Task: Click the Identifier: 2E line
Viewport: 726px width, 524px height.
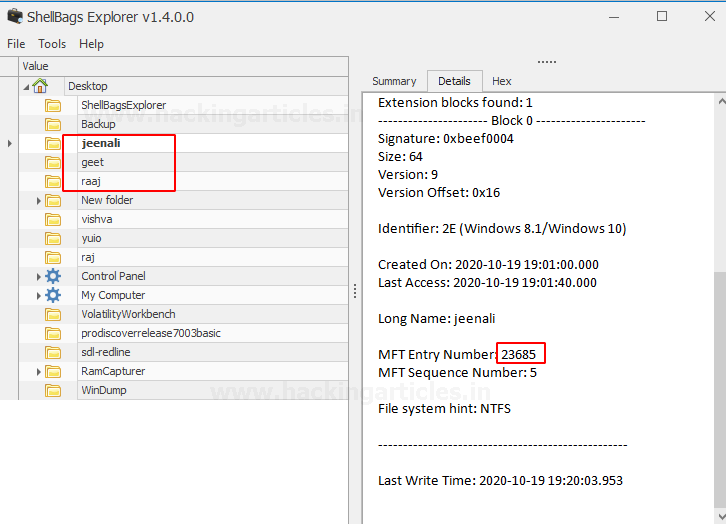Action: pyautogui.click(x=502, y=229)
